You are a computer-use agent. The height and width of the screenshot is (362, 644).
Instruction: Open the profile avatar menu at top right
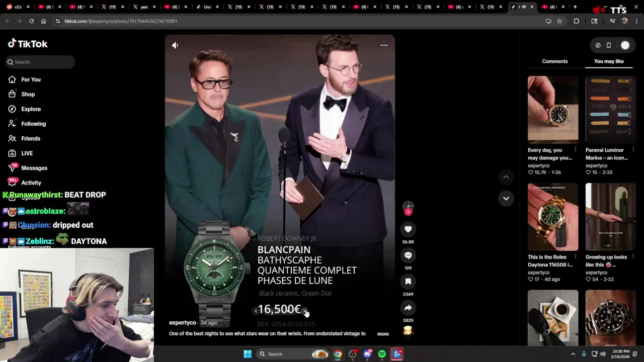625,45
